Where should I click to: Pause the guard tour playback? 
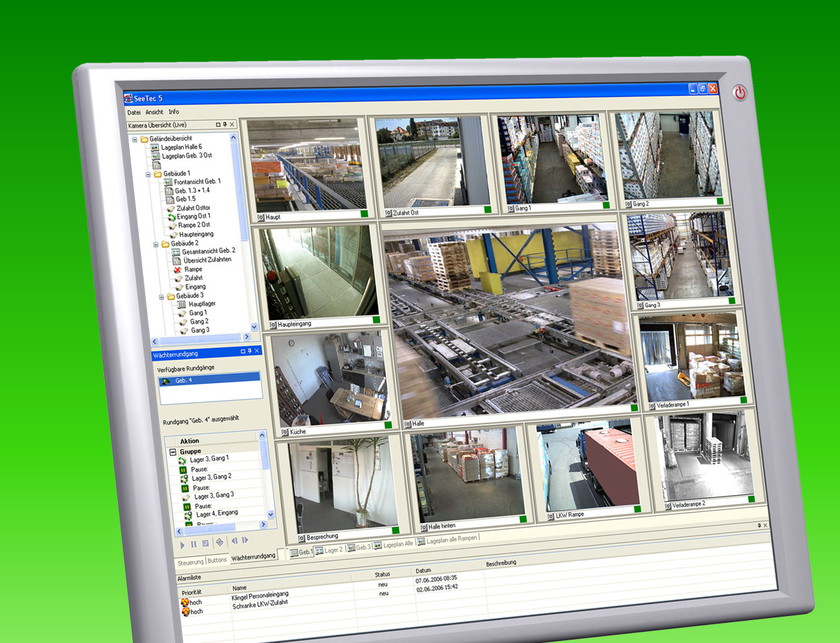click(x=194, y=544)
